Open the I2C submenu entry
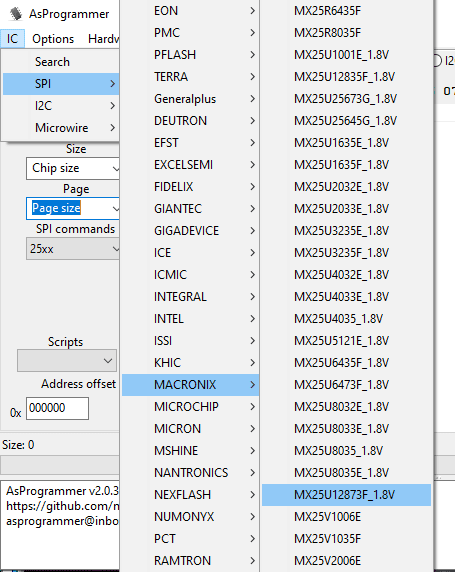 (61, 106)
